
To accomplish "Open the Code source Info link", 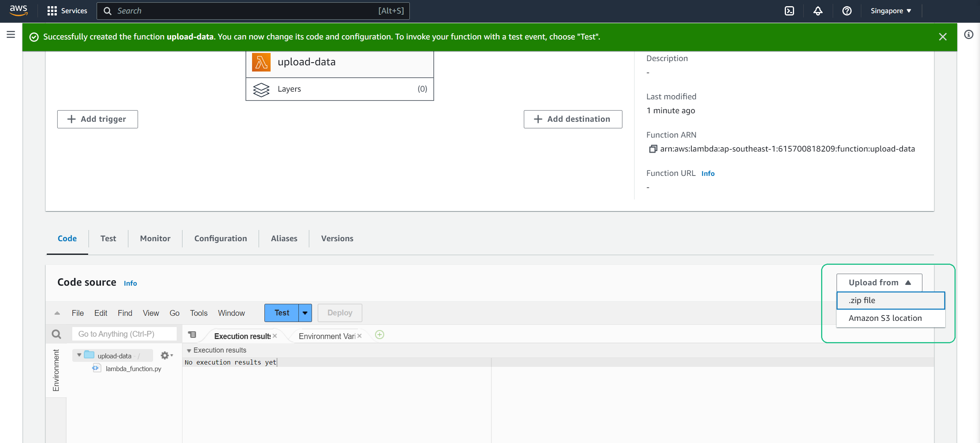I will [x=130, y=283].
